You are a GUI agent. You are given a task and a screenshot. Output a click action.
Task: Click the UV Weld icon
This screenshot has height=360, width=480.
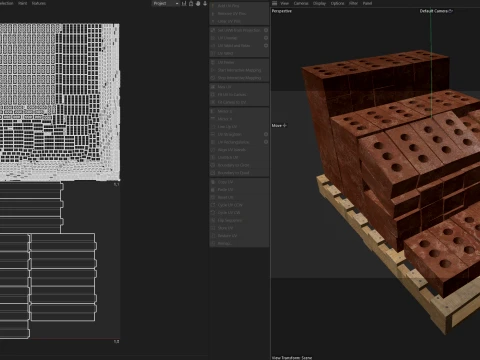point(213,53)
